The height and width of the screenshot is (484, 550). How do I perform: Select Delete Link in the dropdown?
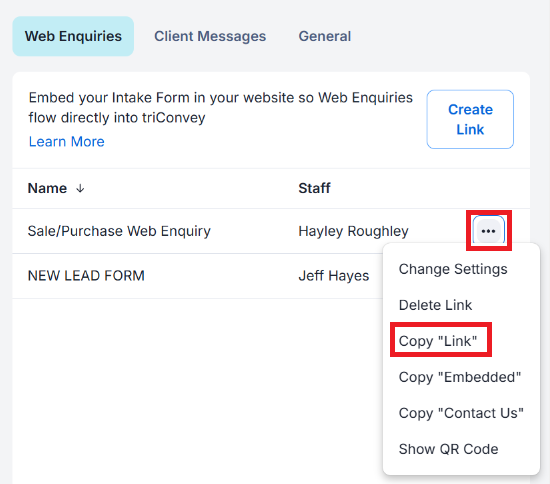435,305
